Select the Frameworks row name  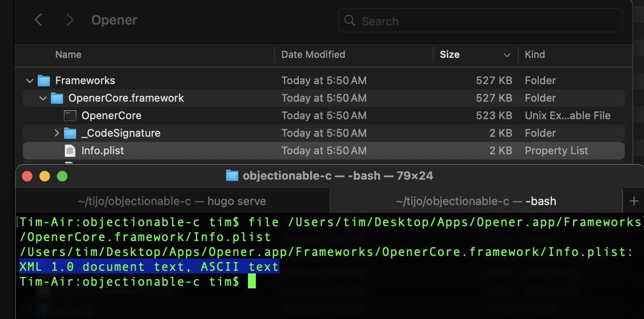(x=85, y=81)
